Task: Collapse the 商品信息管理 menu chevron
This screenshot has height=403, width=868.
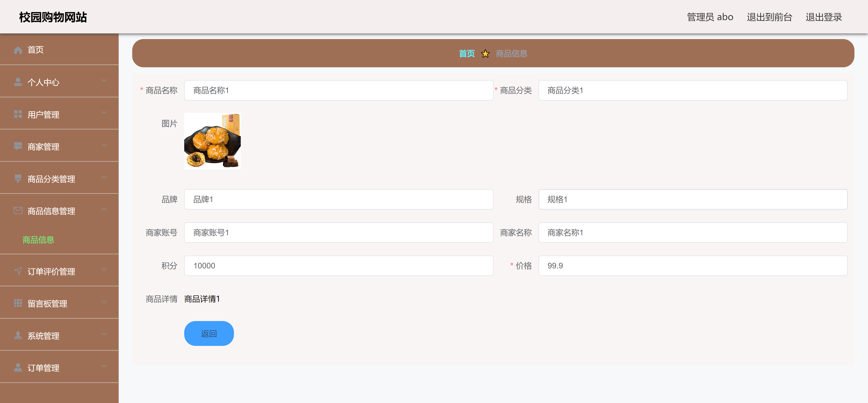Action: click(x=104, y=210)
